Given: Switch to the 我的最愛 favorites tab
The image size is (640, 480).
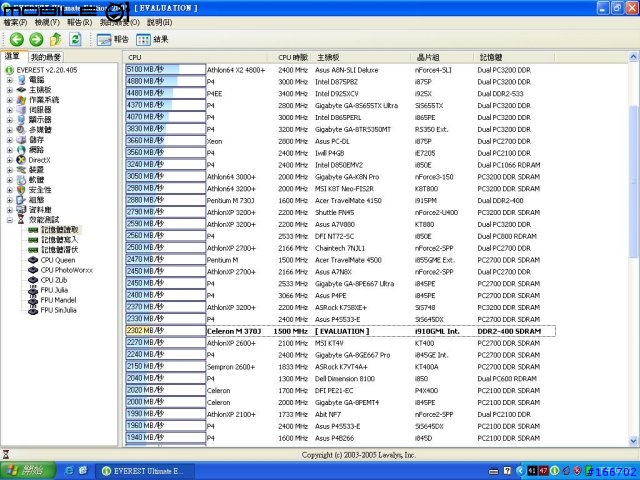Looking at the screenshot, I should tap(46, 57).
